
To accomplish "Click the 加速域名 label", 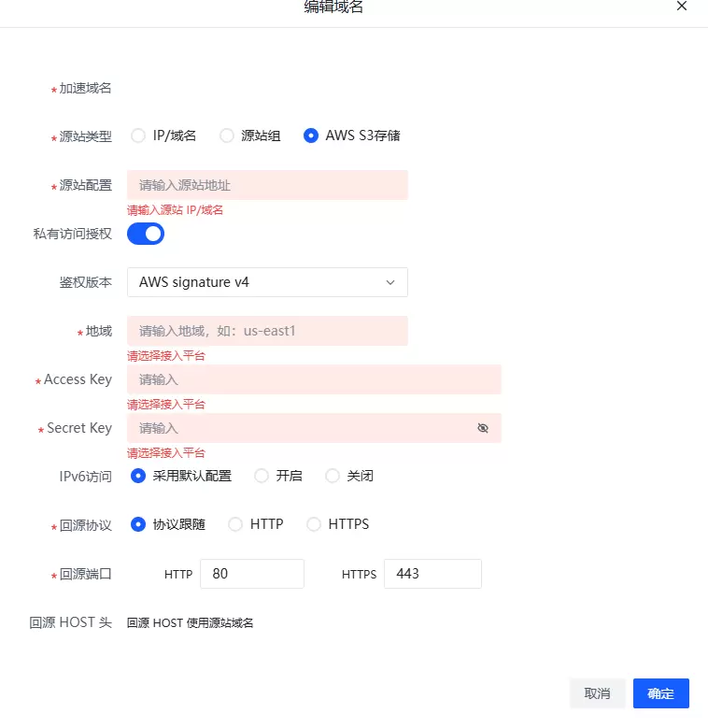I will (85, 88).
